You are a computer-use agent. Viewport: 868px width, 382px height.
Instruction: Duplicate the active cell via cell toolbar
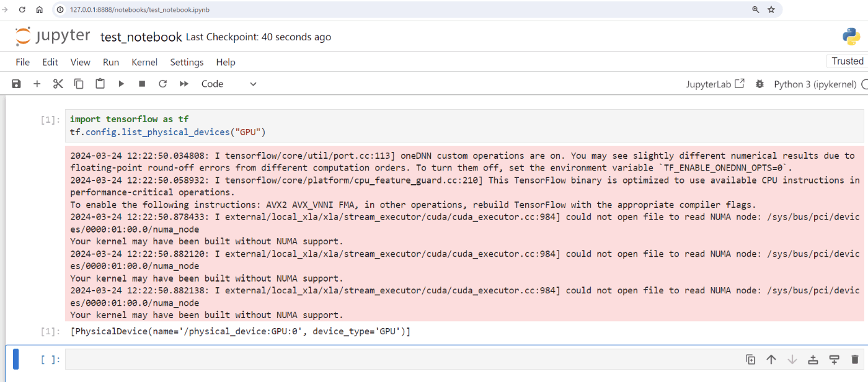click(750, 359)
